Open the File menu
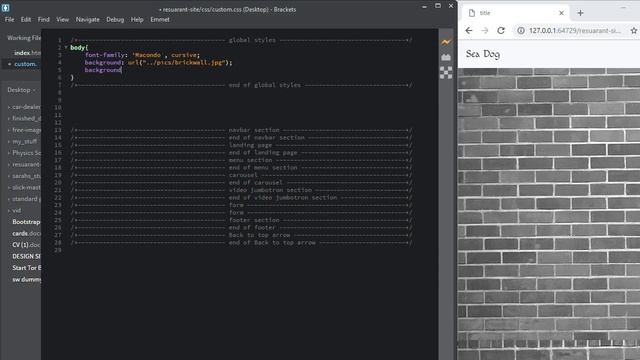 [x=9, y=20]
